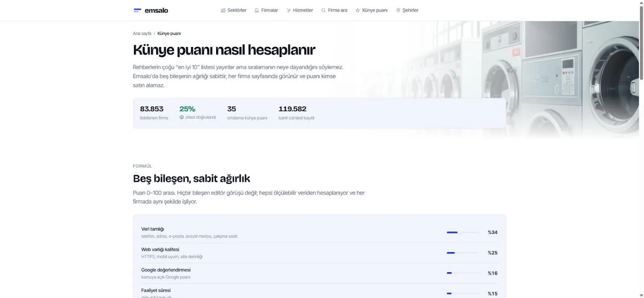Viewport: 644px width, 298px height.
Task: Click the Künye puanı star icon
Action: [357, 10]
